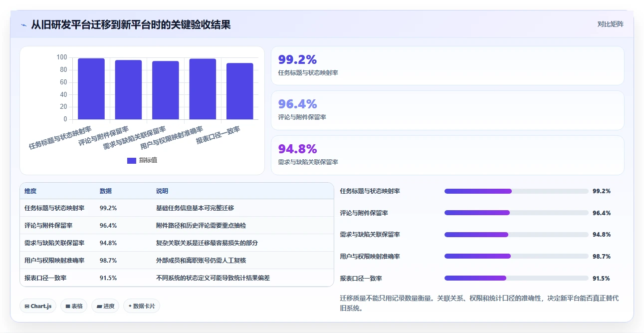This screenshot has width=644, height=333.
Task: Click the 94.8% stat card
Action: click(447, 155)
